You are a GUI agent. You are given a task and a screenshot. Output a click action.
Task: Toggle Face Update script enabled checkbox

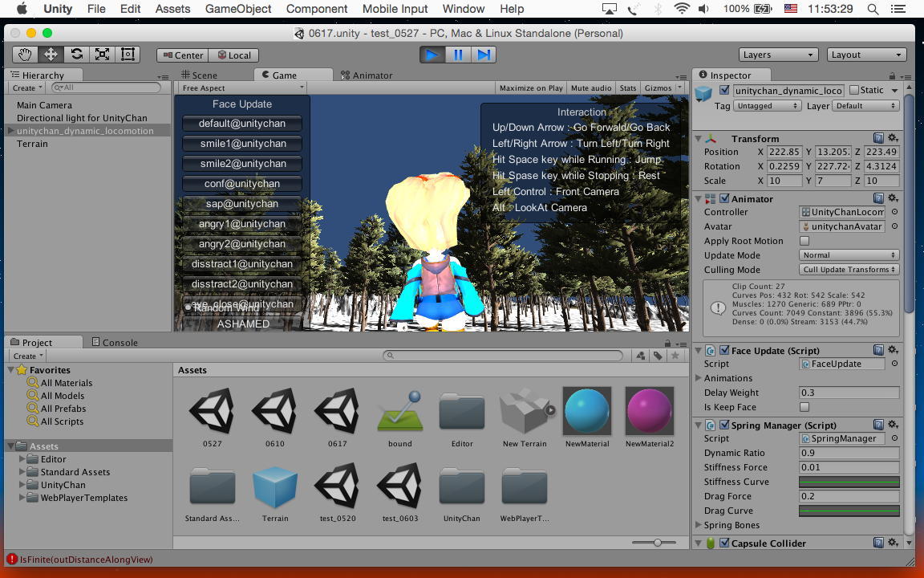[725, 350]
